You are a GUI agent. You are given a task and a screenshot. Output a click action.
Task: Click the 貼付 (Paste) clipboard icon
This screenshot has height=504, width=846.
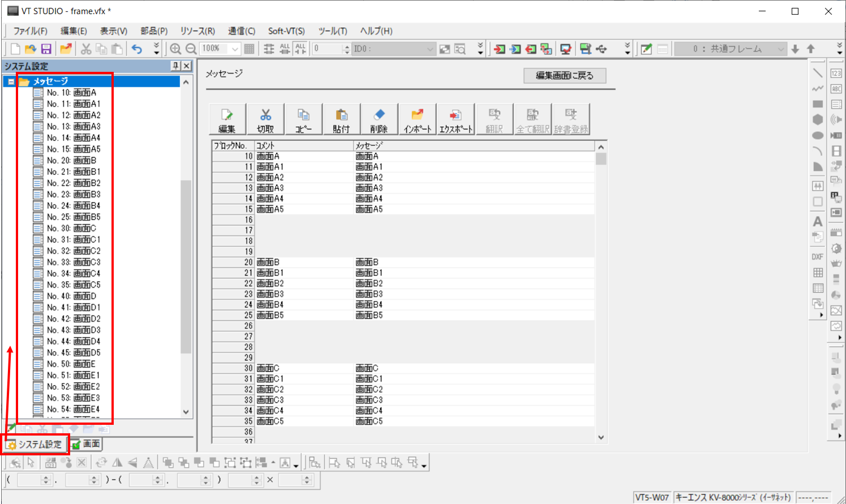click(341, 119)
